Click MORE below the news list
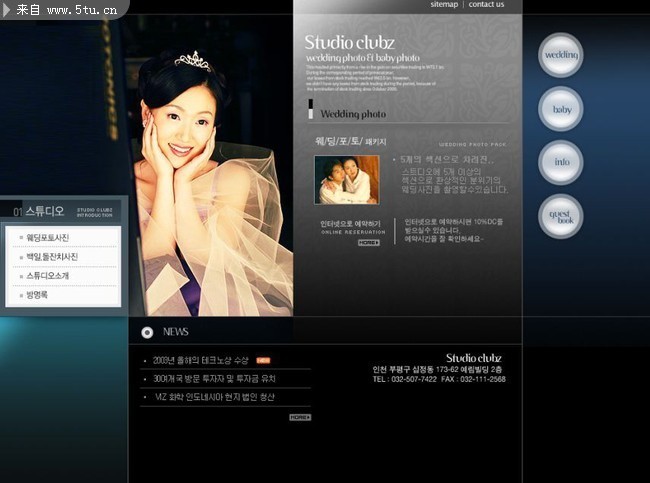Viewport: 650px width, 483px height. [300, 417]
